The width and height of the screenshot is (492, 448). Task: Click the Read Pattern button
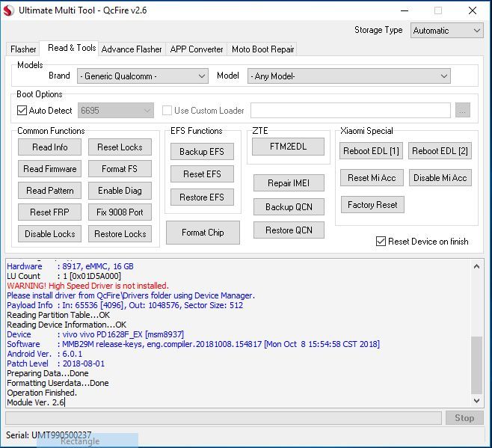[x=49, y=191]
